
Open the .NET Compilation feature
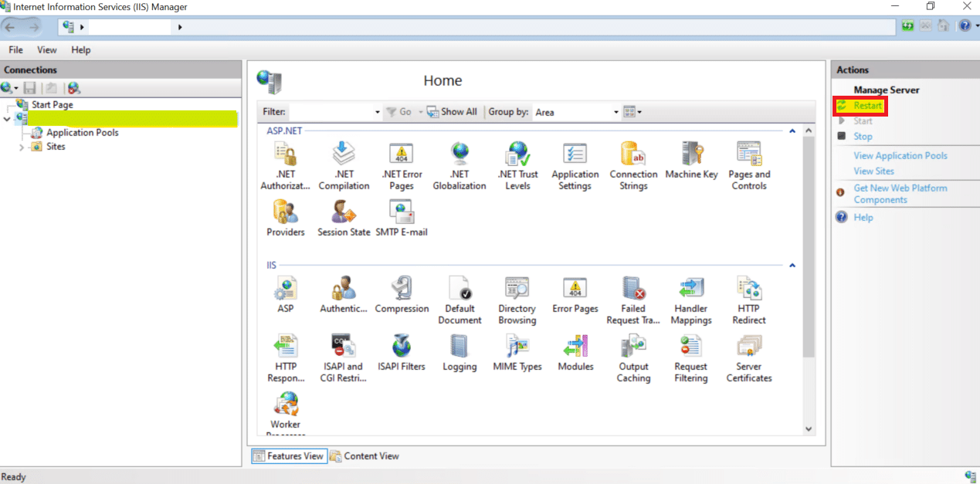pyautogui.click(x=344, y=166)
